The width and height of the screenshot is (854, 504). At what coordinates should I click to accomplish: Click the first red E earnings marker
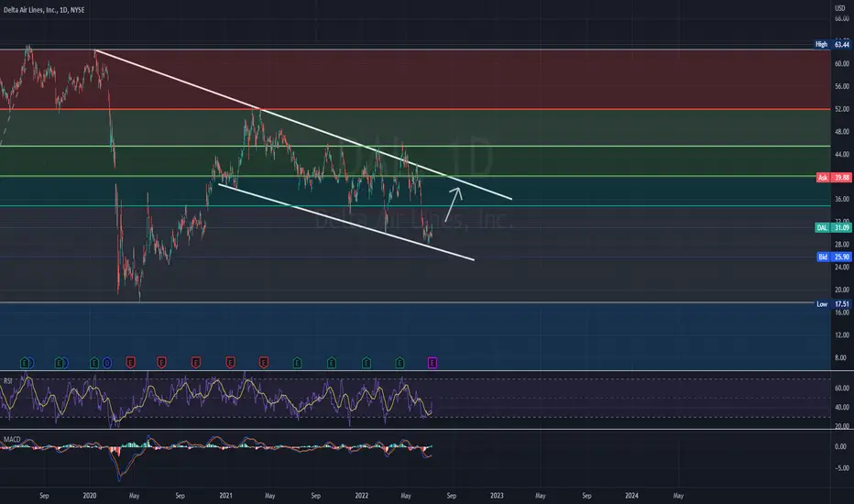131,362
